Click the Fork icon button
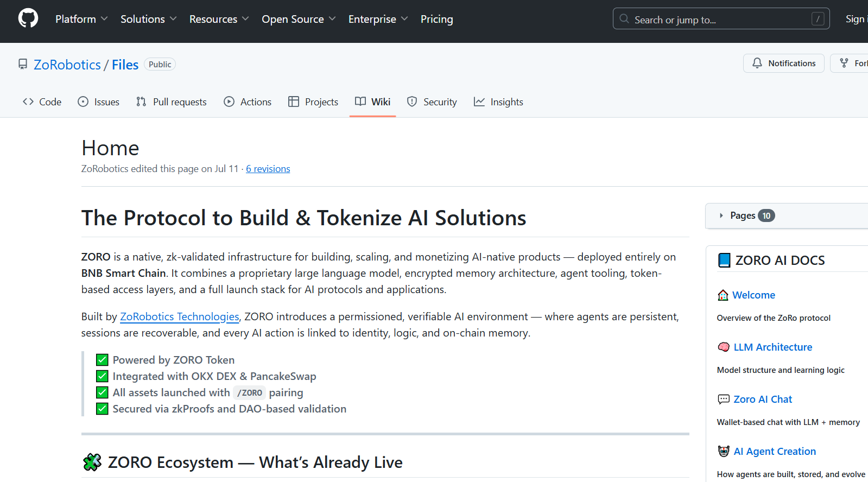 (844, 64)
